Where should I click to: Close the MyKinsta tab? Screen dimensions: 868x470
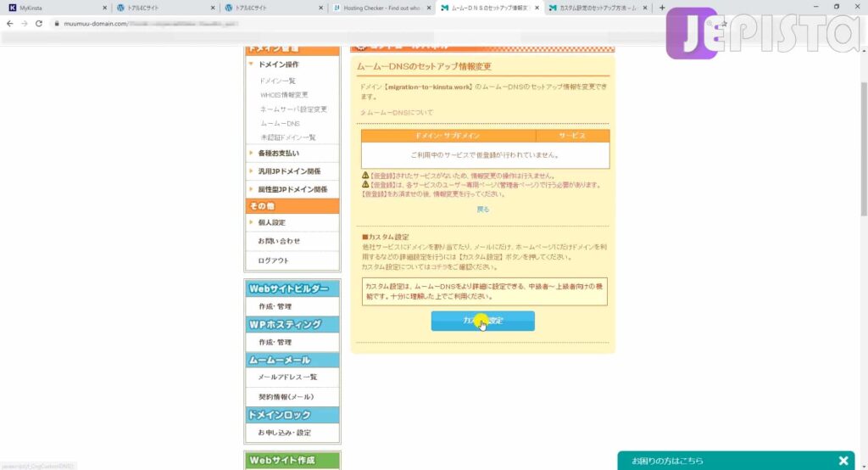click(x=104, y=8)
